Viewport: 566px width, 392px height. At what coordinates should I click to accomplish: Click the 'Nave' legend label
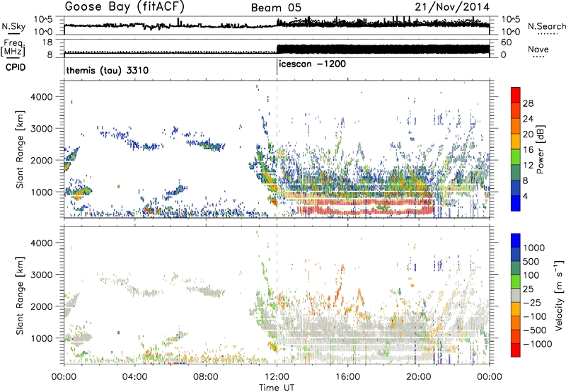tap(538, 49)
